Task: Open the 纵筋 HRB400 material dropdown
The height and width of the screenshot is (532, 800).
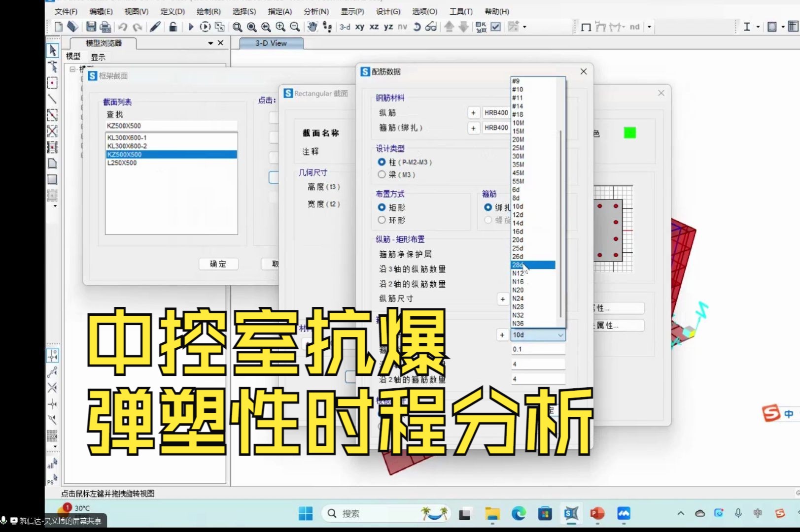Action: [x=496, y=113]
